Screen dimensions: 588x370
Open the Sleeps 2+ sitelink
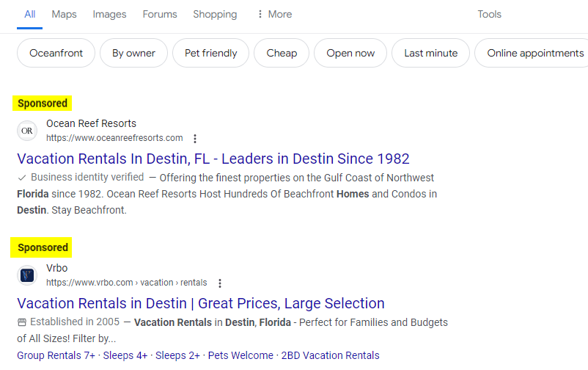coord(177,355)
